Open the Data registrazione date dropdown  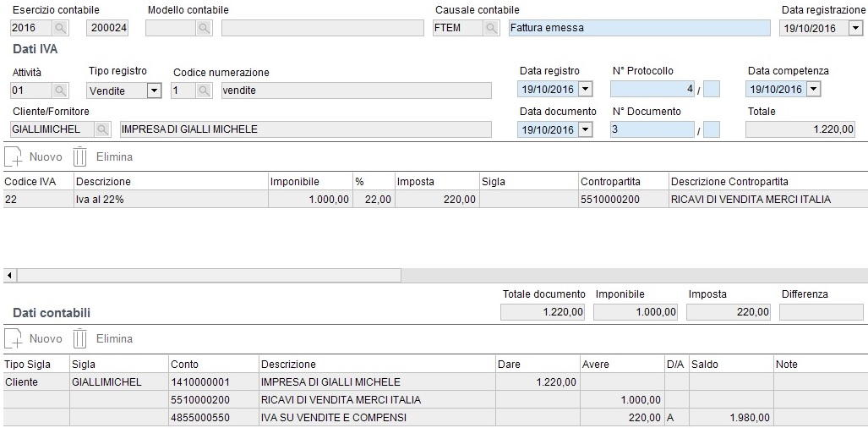tap(855, 28)
